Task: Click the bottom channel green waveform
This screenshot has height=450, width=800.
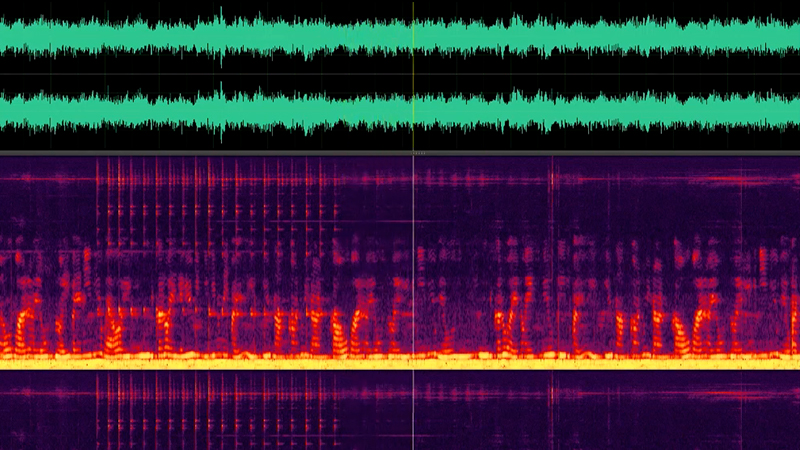Action: pos(150,110)
